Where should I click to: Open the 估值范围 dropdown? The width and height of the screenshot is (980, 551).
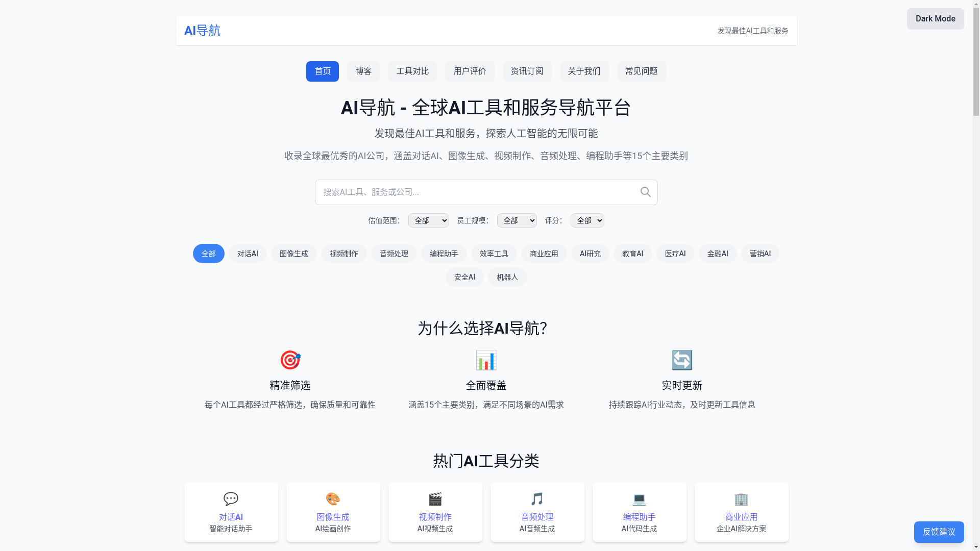[x=428, y=220]
